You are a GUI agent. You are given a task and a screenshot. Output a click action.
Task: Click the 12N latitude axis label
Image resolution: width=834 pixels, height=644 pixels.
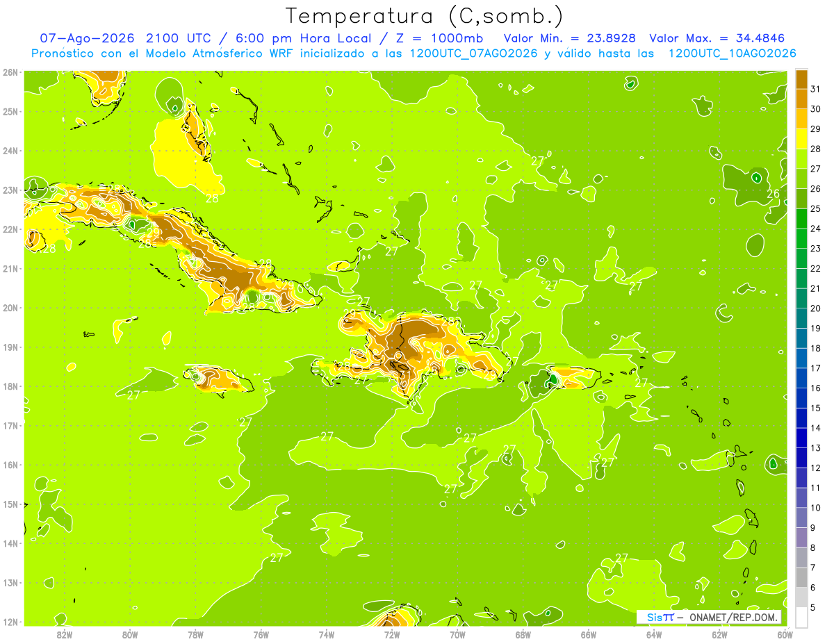tap(10, 622)
